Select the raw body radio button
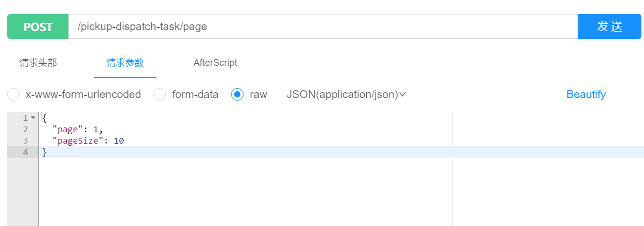 click(237, 94)
